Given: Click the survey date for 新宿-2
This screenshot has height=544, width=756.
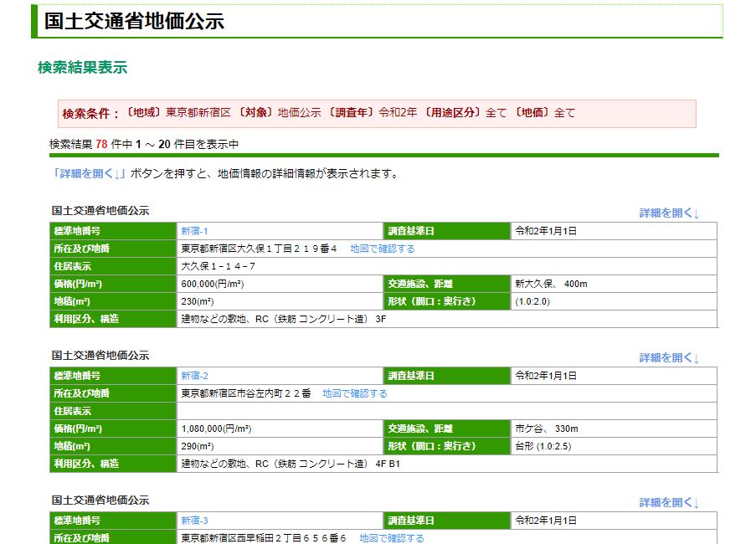Looking at the screenshot, I should point(546,375).
